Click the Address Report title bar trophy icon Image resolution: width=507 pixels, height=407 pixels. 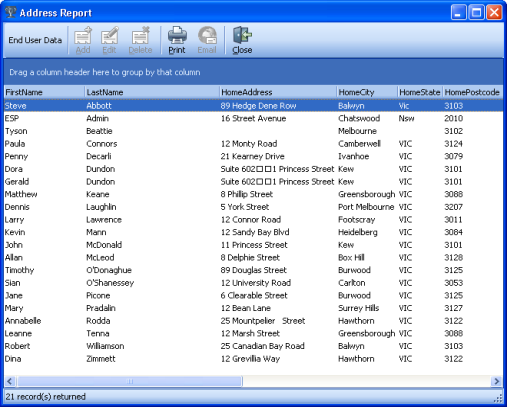(x=10, y=12)
